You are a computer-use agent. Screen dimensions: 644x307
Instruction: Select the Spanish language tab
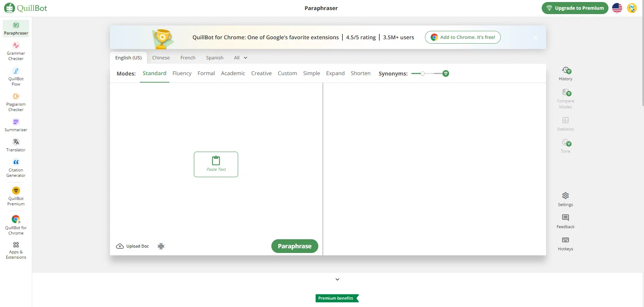215,58
